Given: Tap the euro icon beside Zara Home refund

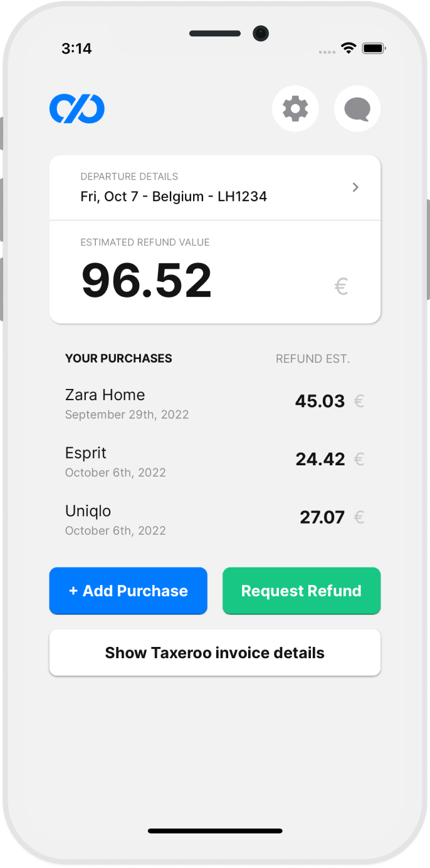Looking at the screenshot, I should point(359,401).
